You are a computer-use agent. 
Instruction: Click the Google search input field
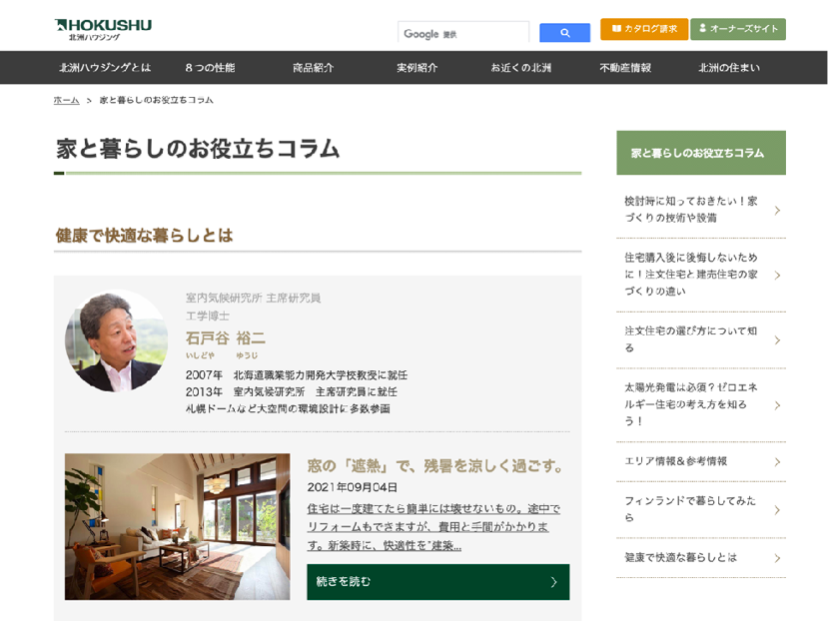[463, 33]
